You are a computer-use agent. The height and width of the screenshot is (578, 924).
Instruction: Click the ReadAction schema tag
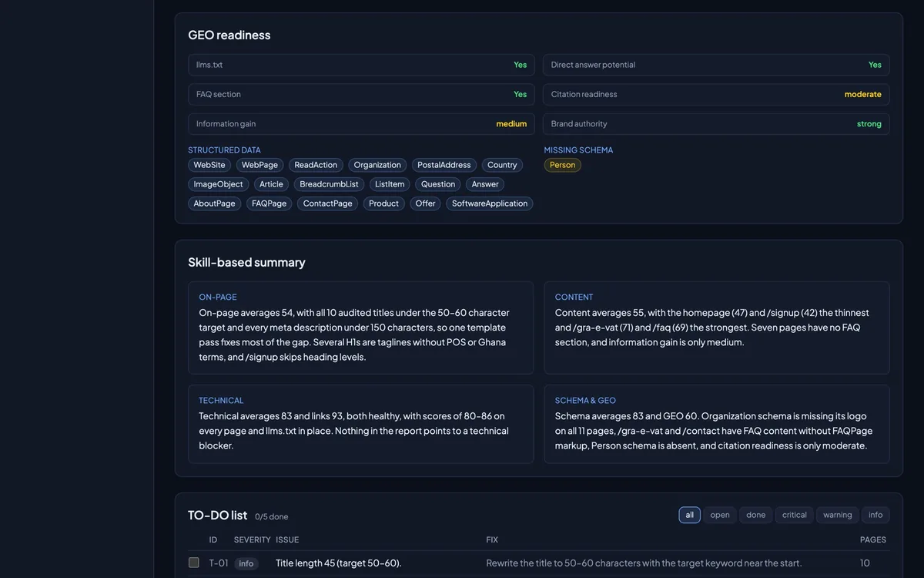click(x=316, y=165)
